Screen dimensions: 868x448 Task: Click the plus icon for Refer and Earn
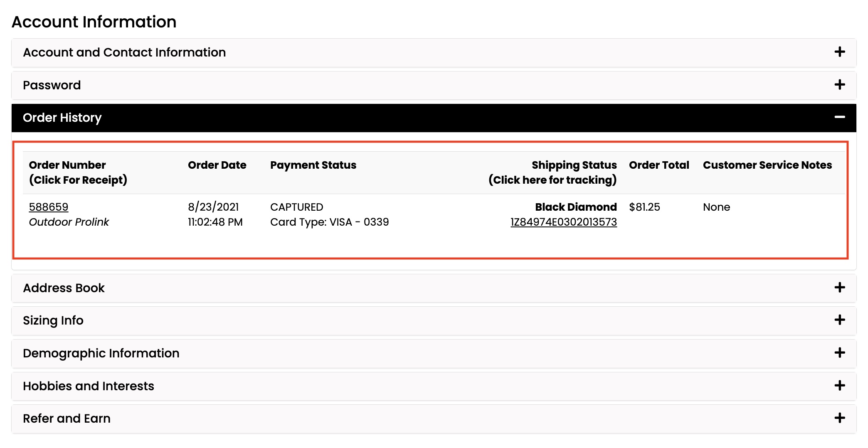click(840, 418)
